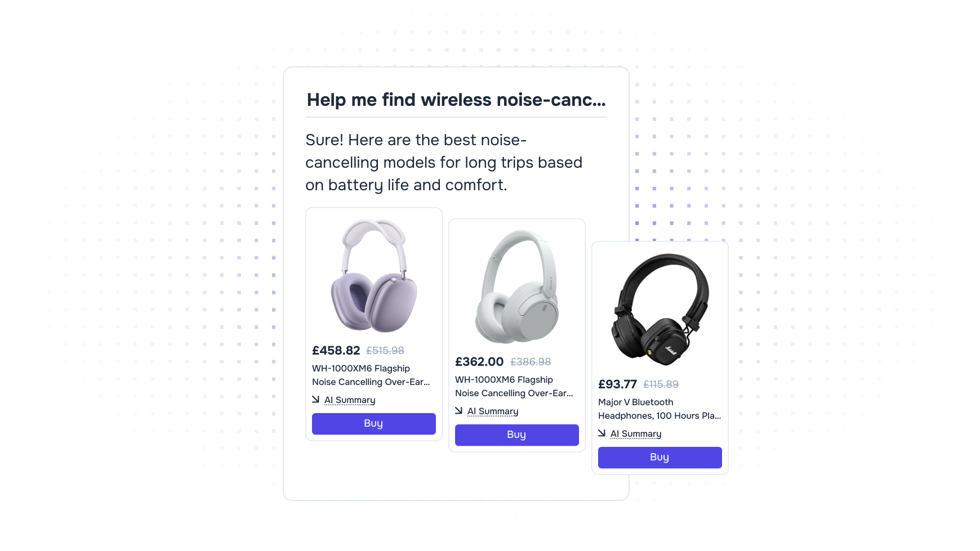Buy the black Marshall £93.77 headphones
The image size is (980, 551).
pyautogui.click(x=660, y=458)
